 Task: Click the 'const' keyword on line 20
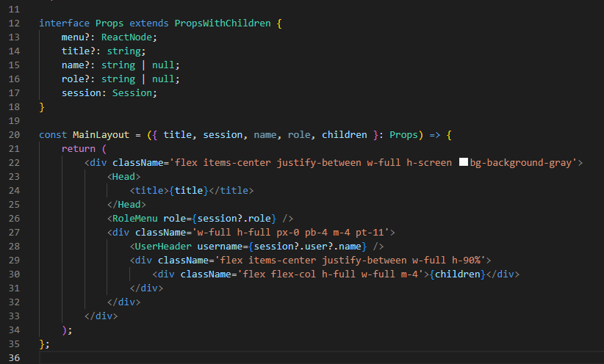point(53,135)
